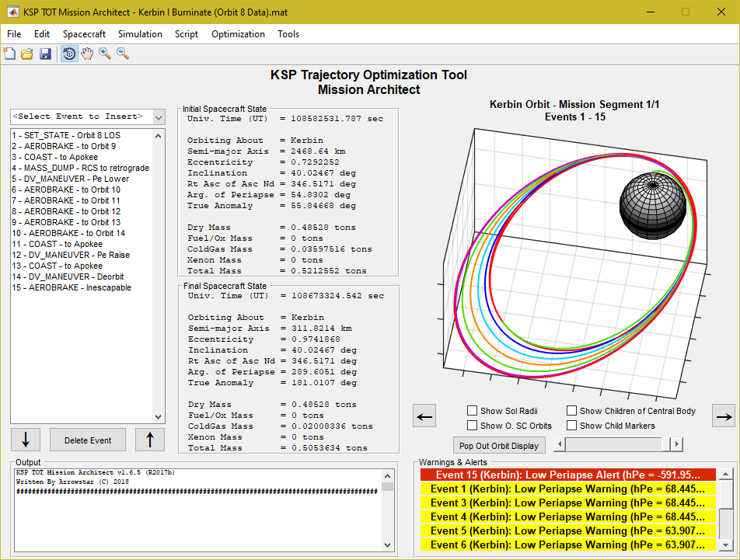
Task: Open the Select Event to Insert dropdown
Action: point(88,117)
